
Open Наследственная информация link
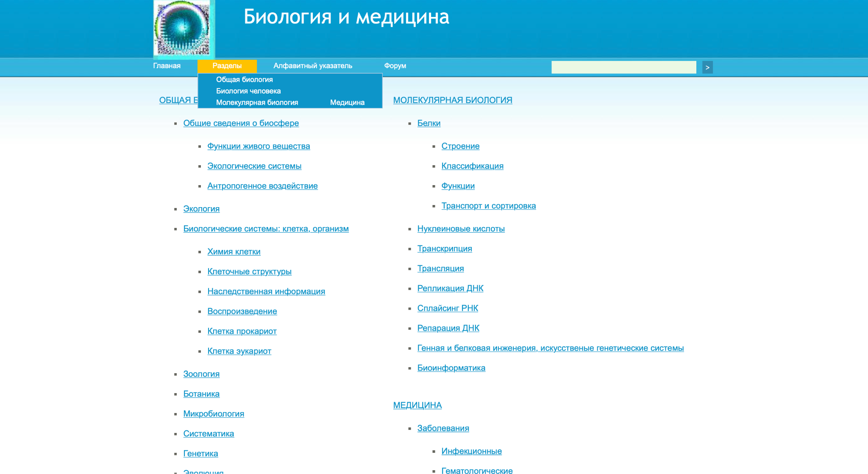click(x=266, y=291)
